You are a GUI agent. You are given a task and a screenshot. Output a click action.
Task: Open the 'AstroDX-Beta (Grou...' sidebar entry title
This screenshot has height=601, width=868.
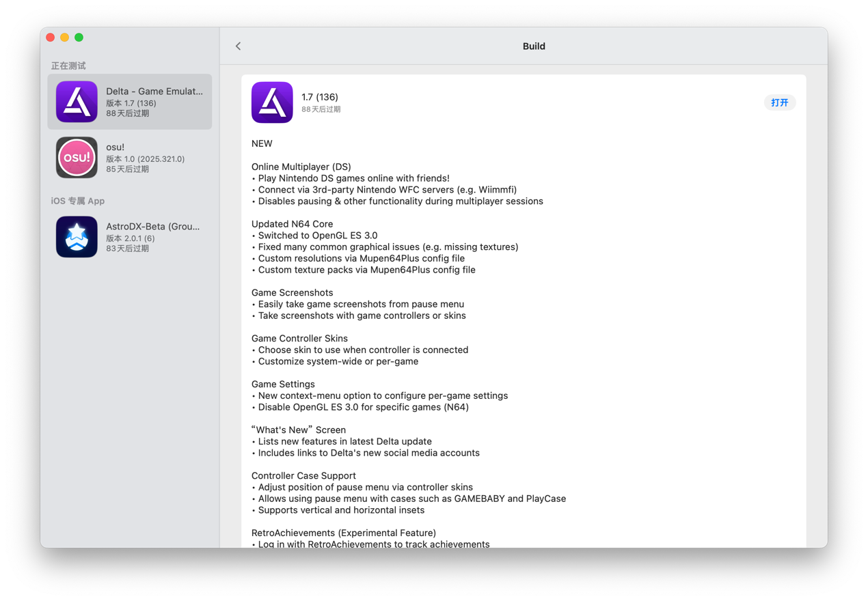[x=153, y=226]
